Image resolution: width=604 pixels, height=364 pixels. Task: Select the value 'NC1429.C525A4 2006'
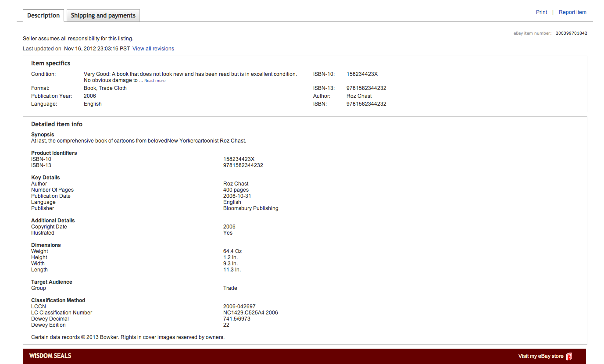point(250,313)
